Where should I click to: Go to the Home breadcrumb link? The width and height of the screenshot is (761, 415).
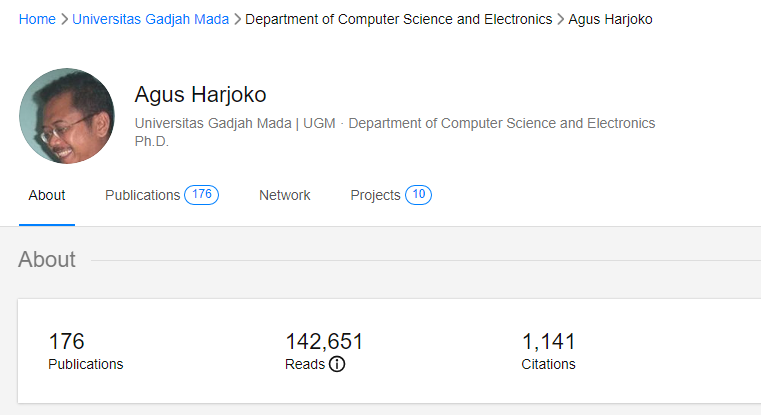pos(37,19)
